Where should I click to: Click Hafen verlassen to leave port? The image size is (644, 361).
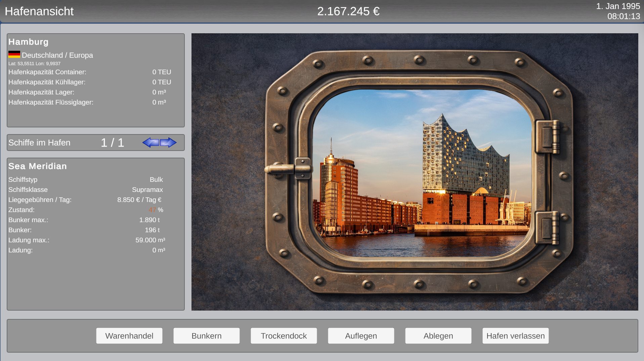[x=516, y=336]
